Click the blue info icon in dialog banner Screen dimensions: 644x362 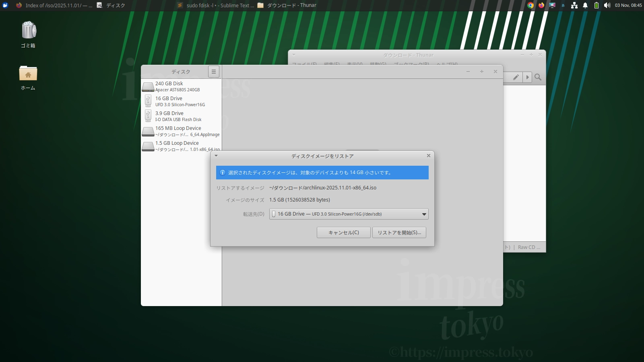[x=223, y=173]
